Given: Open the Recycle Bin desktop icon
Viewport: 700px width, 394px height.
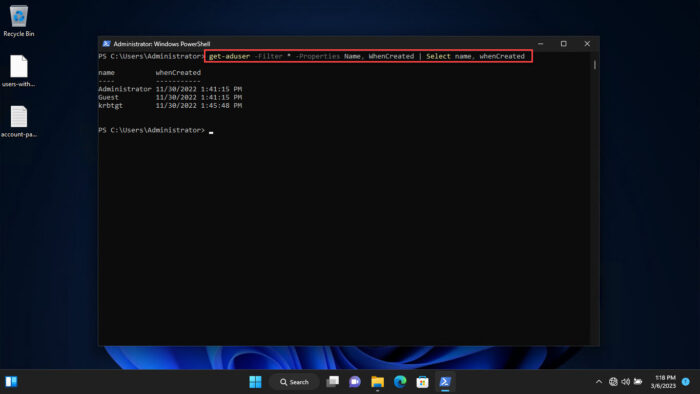Looking at the screenshot, I should pyautogui.click(x=19, y=21).
